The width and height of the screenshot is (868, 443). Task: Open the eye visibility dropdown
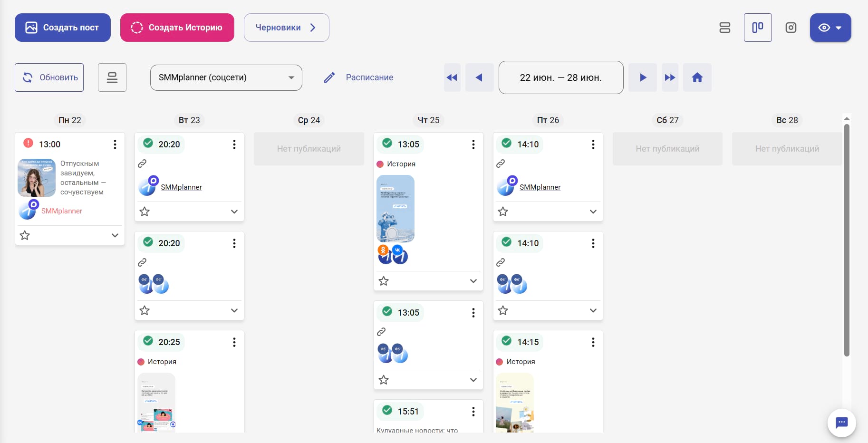click(x=830, y=28)
